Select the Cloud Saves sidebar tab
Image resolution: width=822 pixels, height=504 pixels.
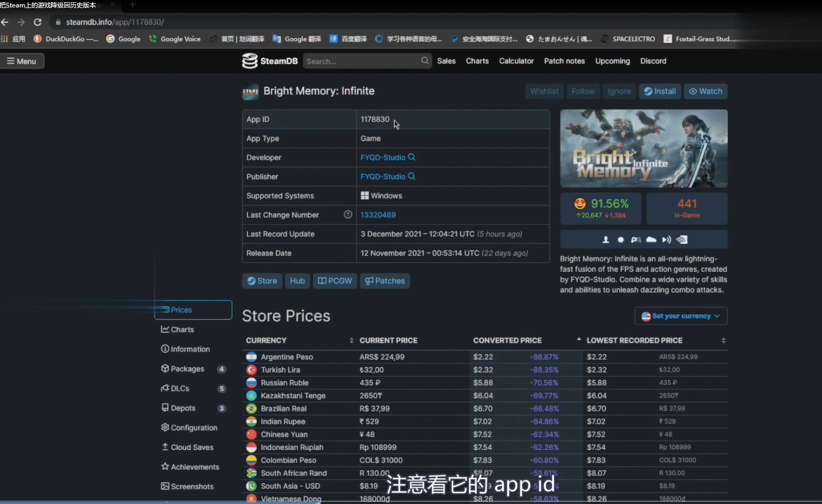tap(193, 447)
